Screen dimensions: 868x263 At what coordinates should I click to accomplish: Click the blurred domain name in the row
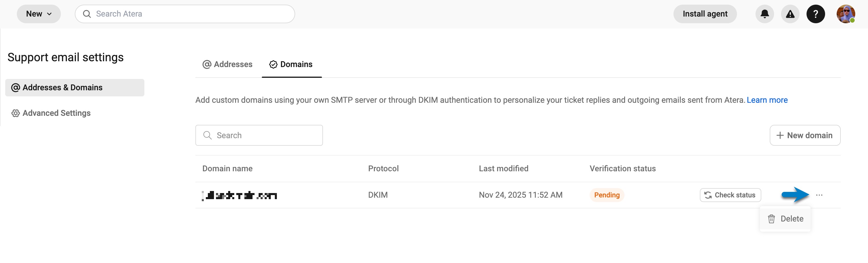click(239, 195)
